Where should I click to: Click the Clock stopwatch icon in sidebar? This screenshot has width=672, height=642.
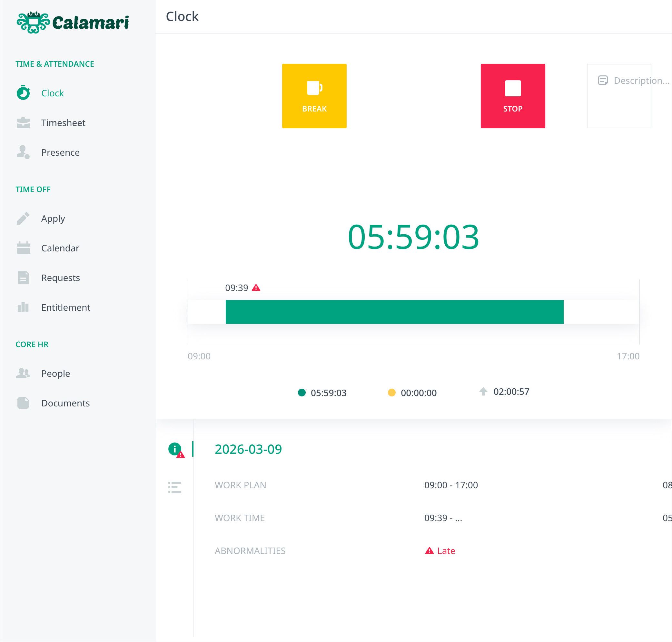[x=23, y=93]
